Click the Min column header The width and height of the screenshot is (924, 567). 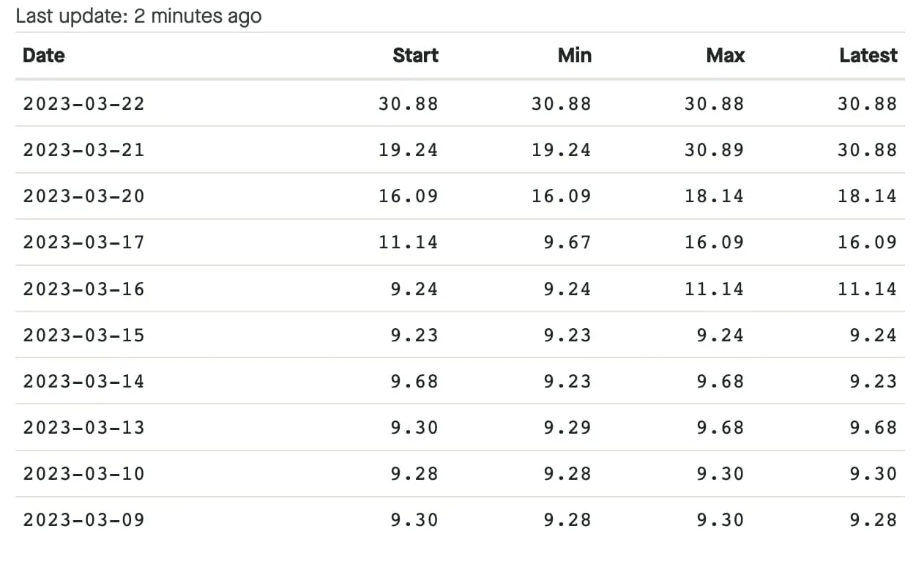(574, 56)
